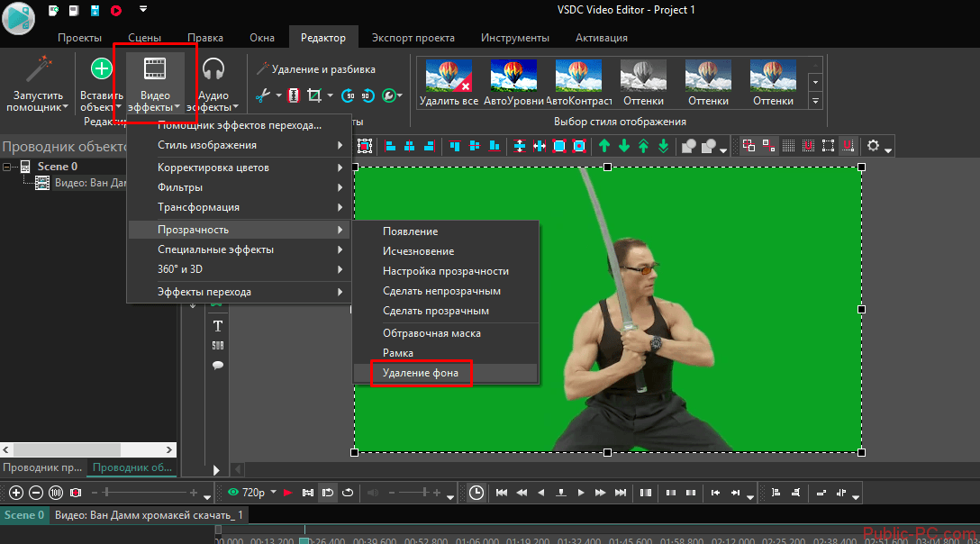Open the crop tool dropdown arrow

pos(330,95)
